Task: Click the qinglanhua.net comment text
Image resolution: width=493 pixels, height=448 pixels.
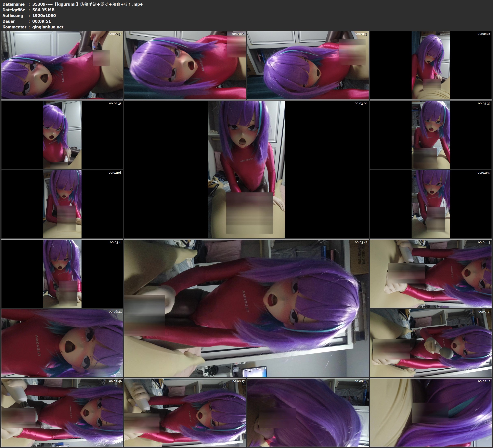Action: click(x=48, y=27)
